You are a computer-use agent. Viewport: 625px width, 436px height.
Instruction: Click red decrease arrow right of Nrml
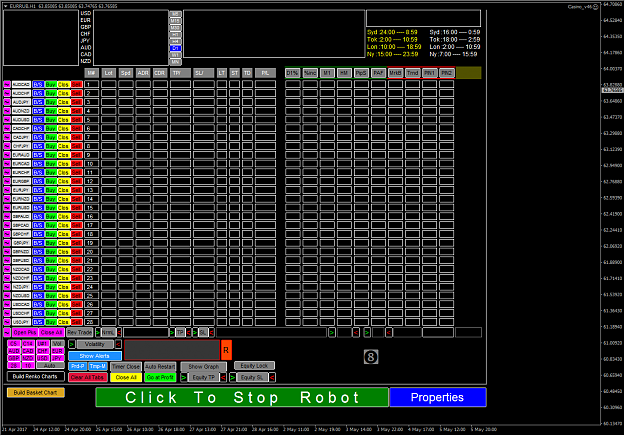pyautogui.click(x=119, y=332)
